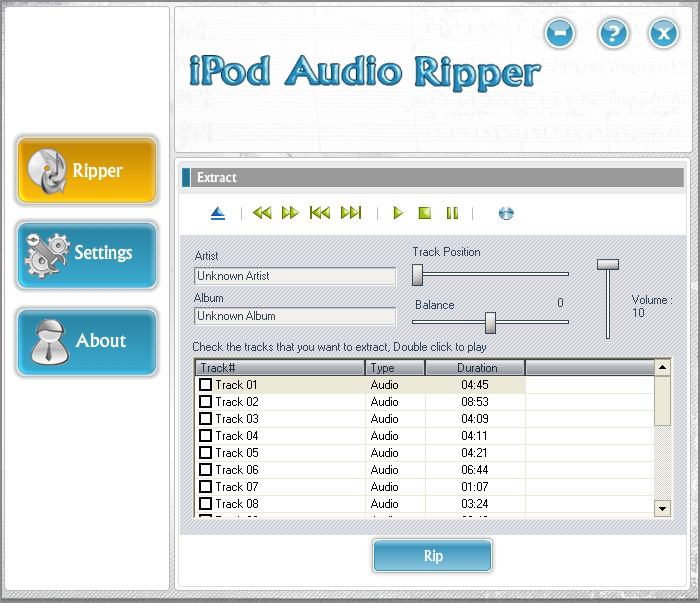Open the About section
This screenshot has height=603, width=700.
87,342
